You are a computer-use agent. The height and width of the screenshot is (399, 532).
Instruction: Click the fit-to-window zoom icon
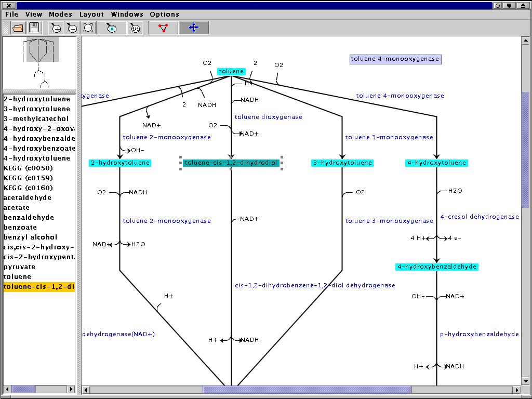pyautogui.click(x=88, y=28)
